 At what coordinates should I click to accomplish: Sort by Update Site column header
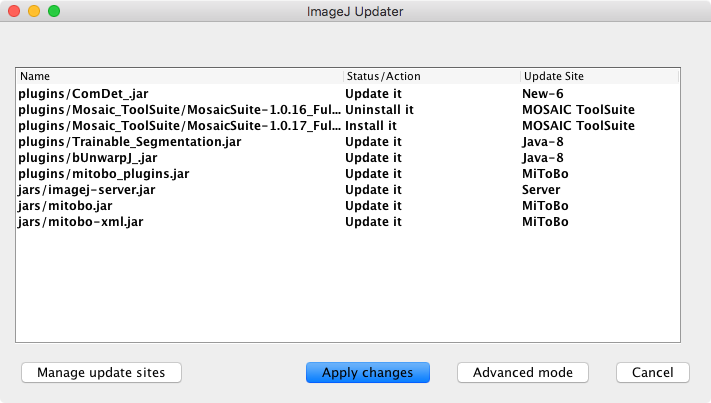[x=598, y=76]
